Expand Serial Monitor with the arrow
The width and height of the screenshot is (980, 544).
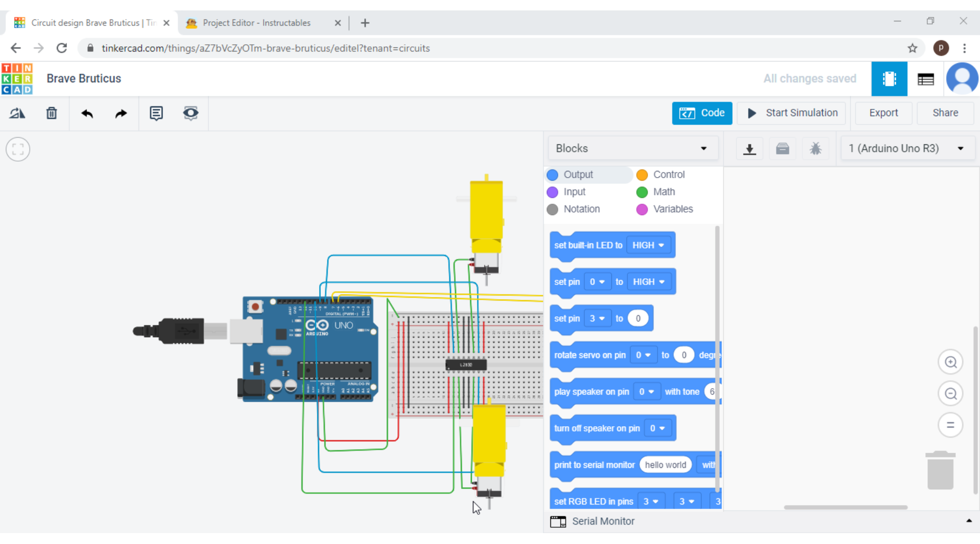click(x=969, y=521)
